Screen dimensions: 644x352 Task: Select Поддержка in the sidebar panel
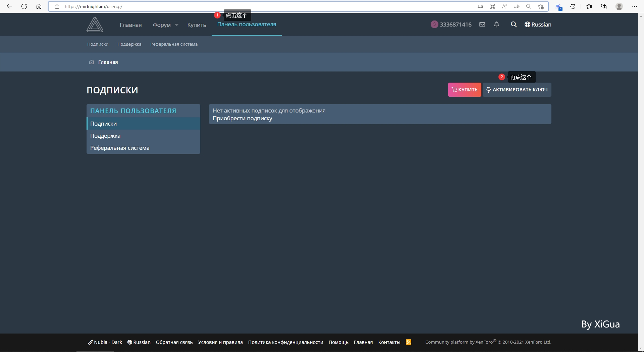105,136
